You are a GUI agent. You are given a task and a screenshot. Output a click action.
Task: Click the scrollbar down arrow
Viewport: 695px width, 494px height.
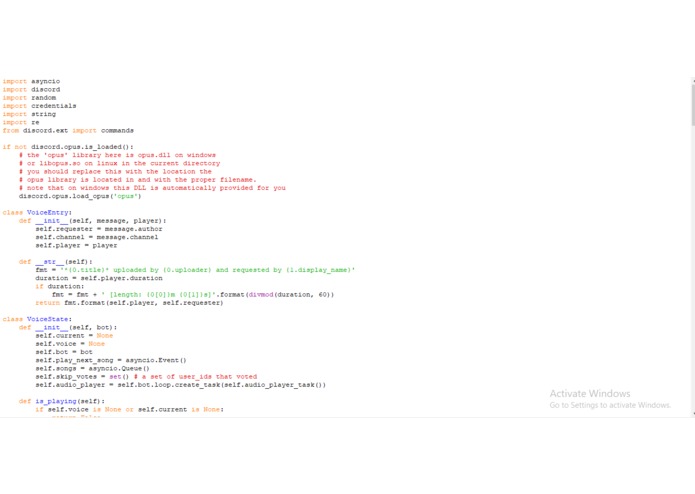[693, 414]
